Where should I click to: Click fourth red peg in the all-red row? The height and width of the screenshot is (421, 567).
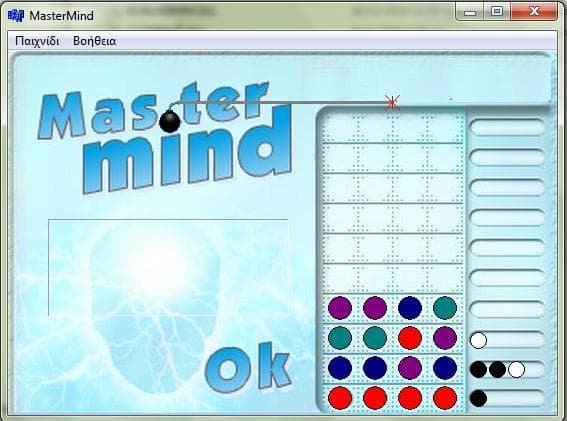point(445,398)
